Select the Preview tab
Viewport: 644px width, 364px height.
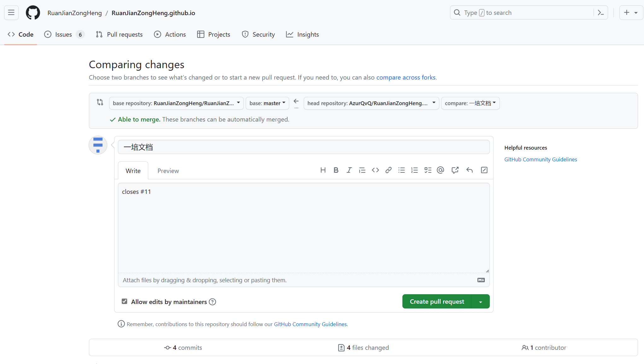click(x=168, y=171)
